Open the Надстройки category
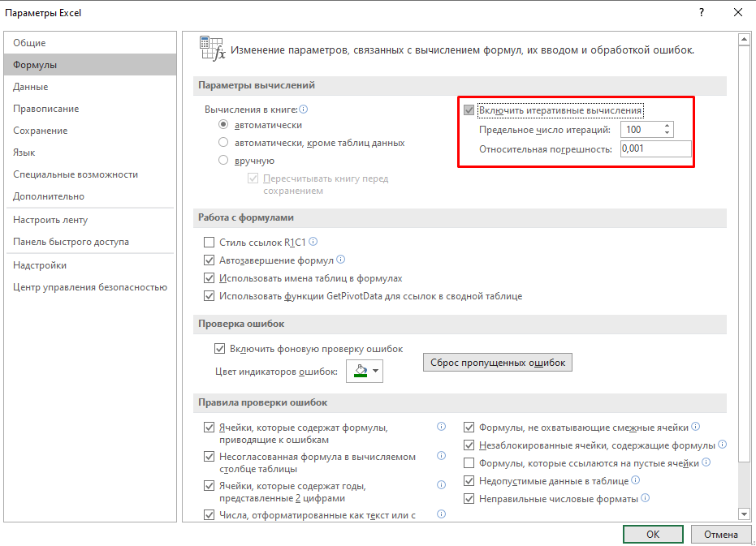The image size is (756, 546). click(90, 265)
